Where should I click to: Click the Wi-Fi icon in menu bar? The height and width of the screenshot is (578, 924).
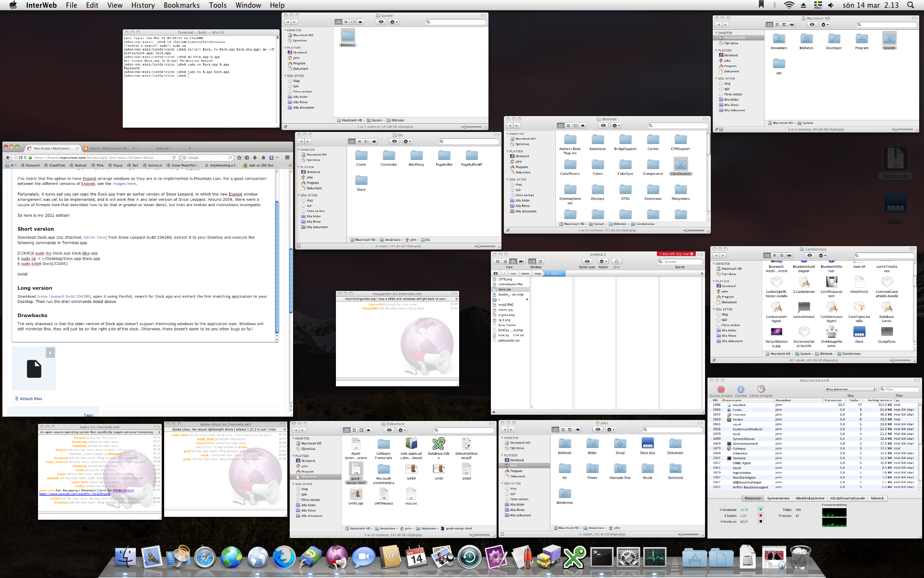[x=789, y=5]
